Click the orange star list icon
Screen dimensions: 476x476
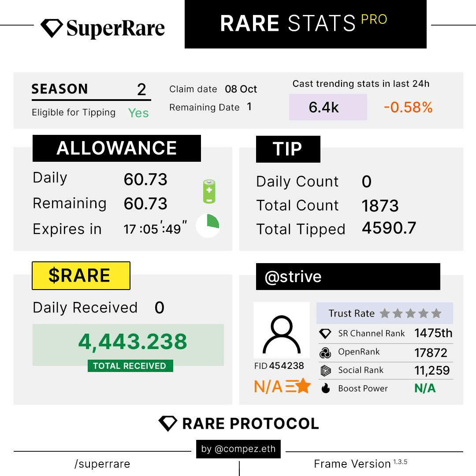(298, 386)
